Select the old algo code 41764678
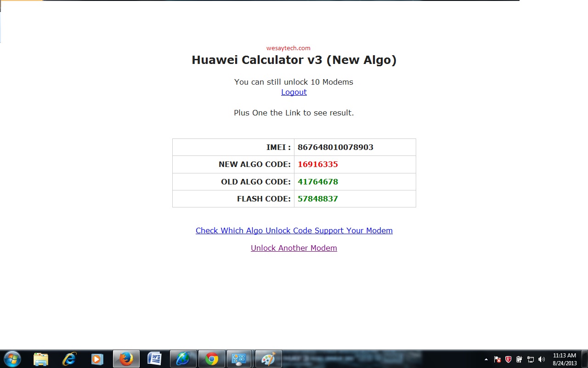Image resolution: width=588 pixels, height=368 pixels. pos(318,182)
